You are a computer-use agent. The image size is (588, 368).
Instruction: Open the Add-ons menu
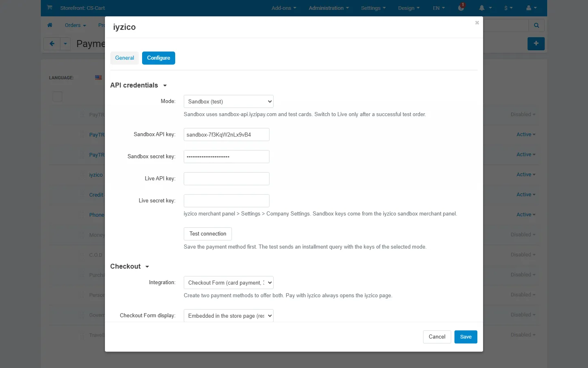(x=284, y=8)
